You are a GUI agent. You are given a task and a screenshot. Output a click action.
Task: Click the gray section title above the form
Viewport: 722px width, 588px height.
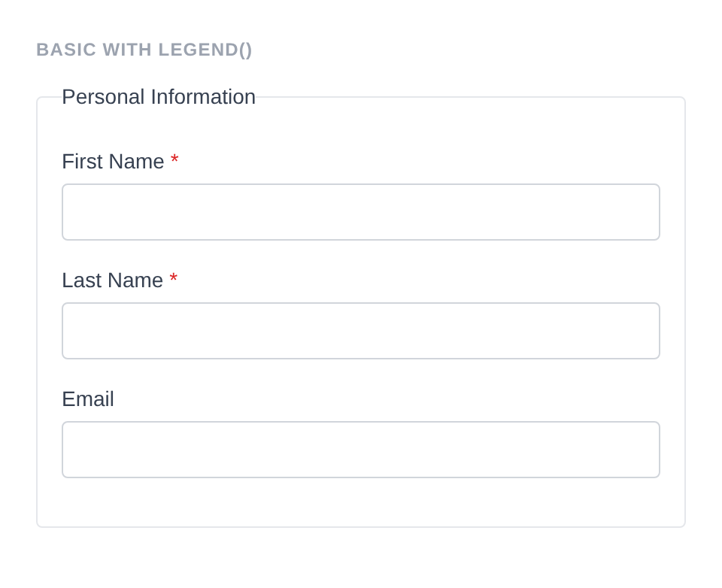[x=144, y=50]
